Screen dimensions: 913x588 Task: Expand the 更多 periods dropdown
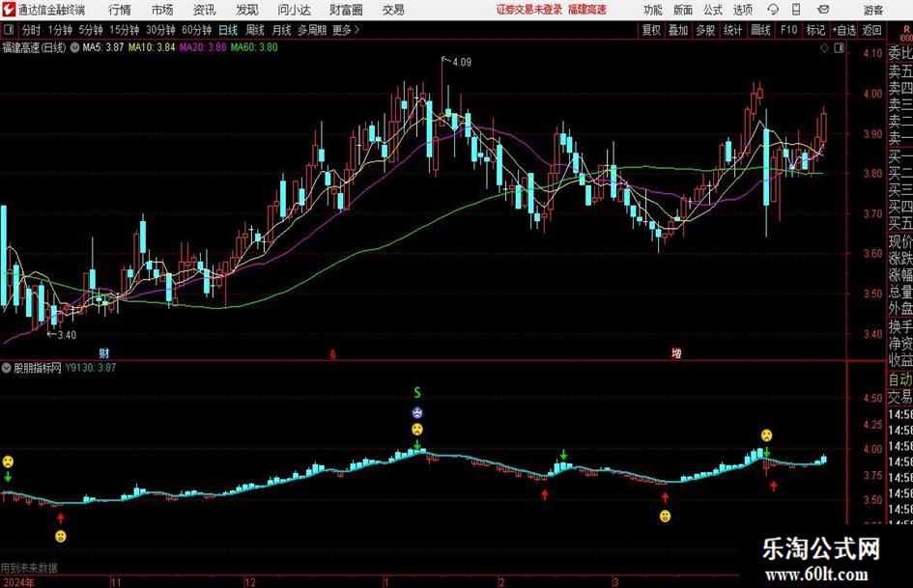(x=346, y=30)
